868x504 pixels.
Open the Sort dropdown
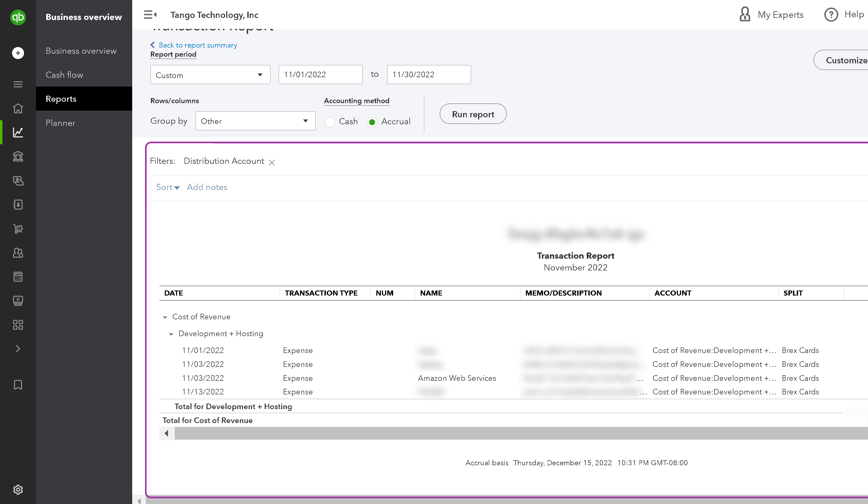pos(168,187)
